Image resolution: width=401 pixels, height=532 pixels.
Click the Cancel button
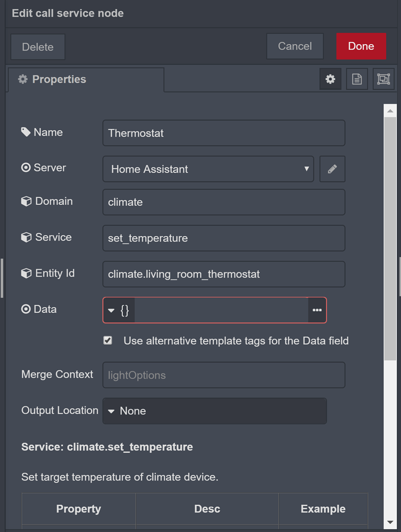point(295,46)
